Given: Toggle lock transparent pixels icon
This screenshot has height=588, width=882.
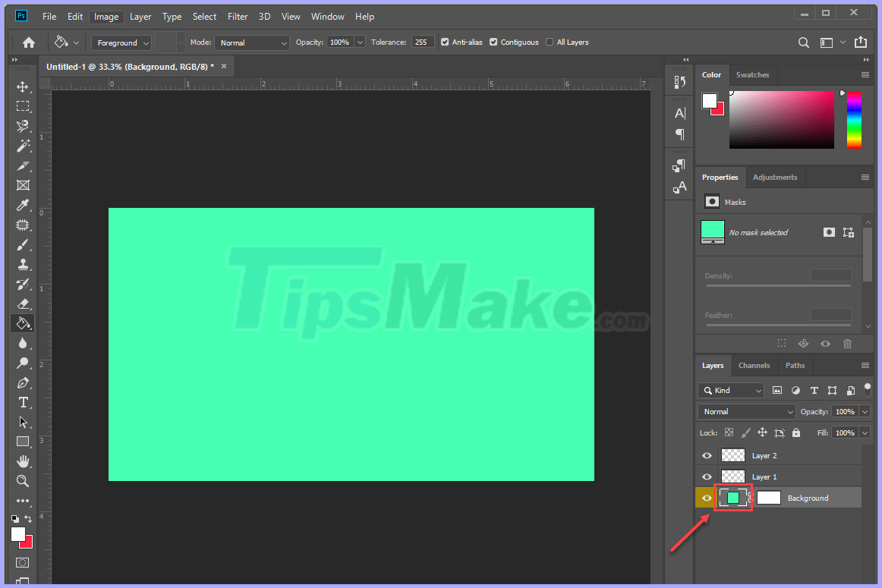Looking at the screenshot, I should (729, 432).
